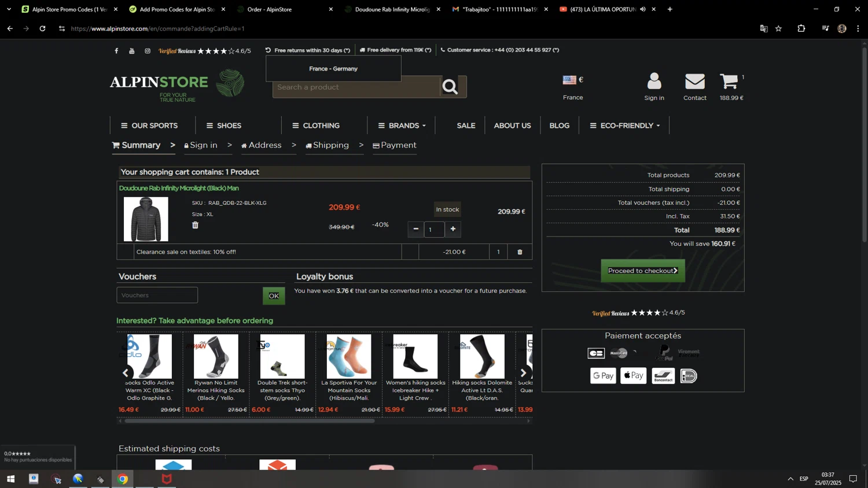Increase quantity with plus button

pos(453,229)
